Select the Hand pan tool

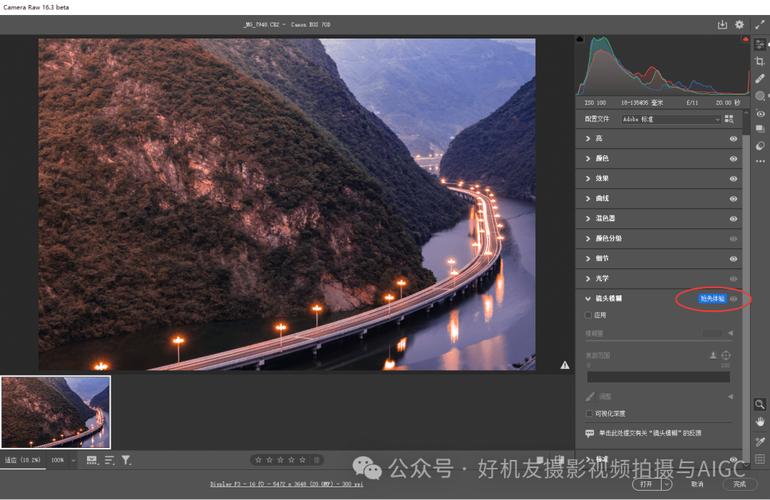tap(760, 422)
